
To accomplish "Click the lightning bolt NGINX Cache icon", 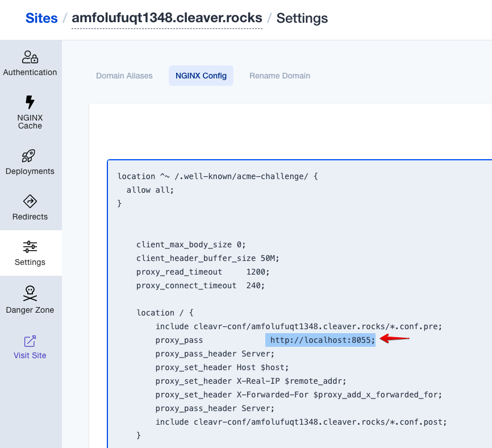I will (x=30, y=102).
